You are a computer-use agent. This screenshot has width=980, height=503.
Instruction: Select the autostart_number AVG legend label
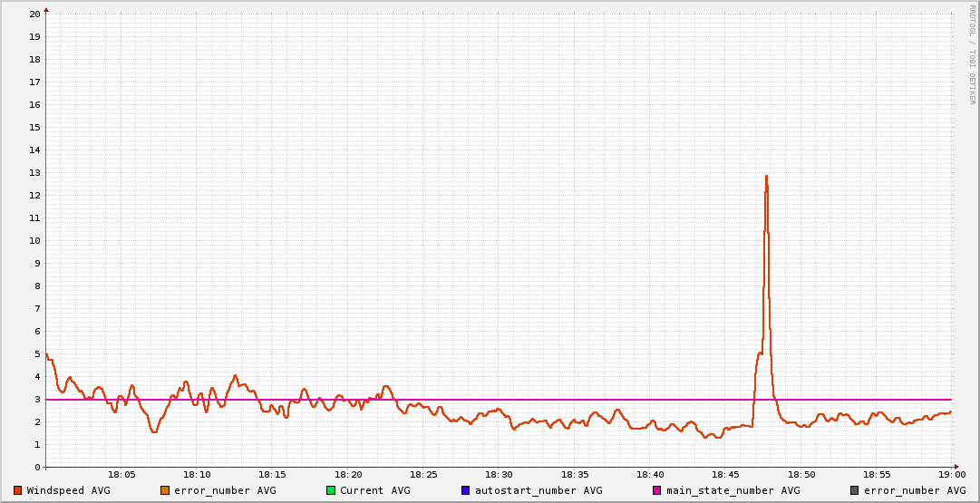(537, 490)
